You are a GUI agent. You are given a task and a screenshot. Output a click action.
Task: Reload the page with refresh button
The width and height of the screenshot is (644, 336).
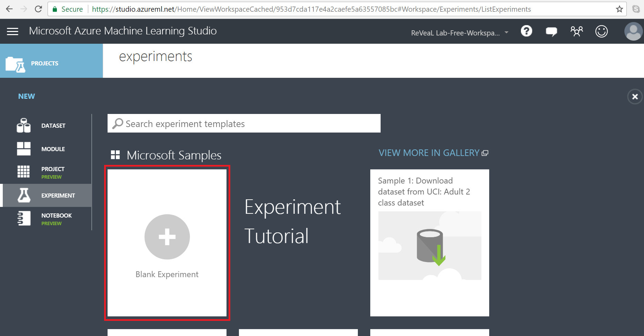(x=38, y=9)
